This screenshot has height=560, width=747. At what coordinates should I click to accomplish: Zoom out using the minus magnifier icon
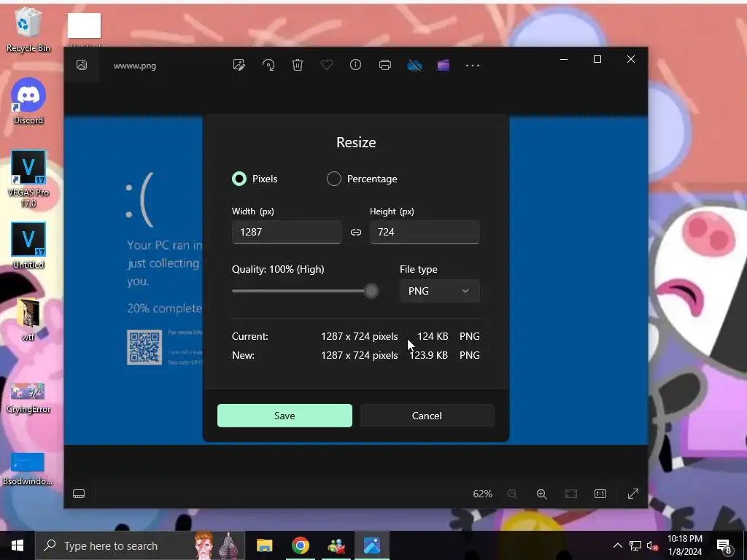click(513, 494)
